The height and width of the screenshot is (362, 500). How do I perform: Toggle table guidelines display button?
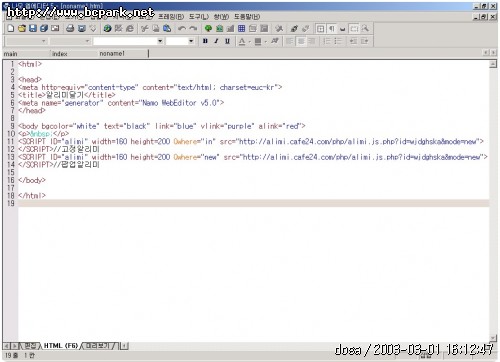pos(320,28)
